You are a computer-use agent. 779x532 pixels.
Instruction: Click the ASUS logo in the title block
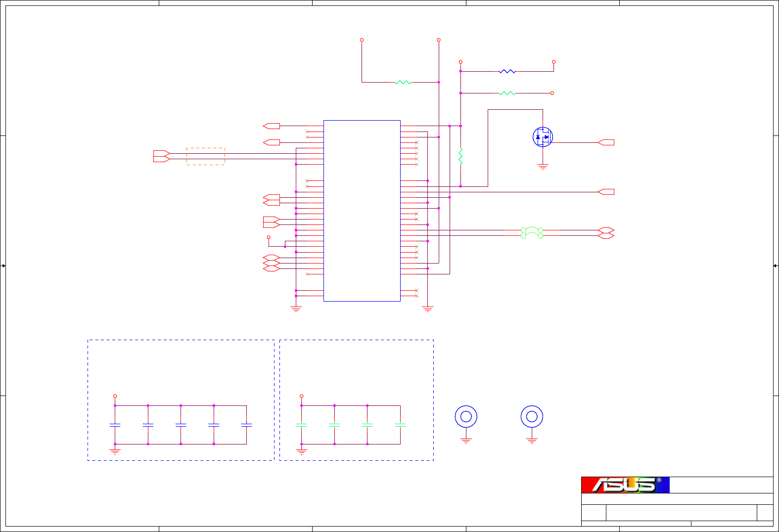625,485
